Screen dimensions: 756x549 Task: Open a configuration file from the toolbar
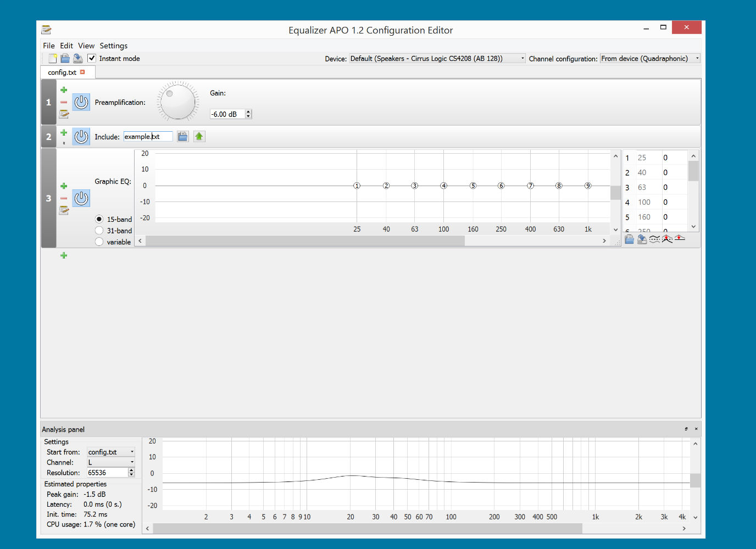(65, 58)
